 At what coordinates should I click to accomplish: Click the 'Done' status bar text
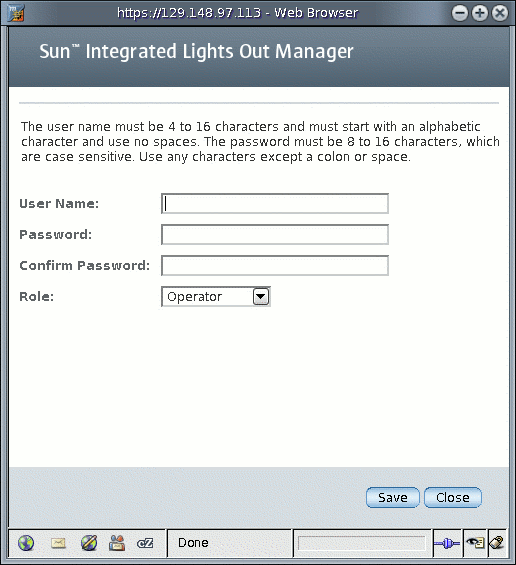point(193,543)
